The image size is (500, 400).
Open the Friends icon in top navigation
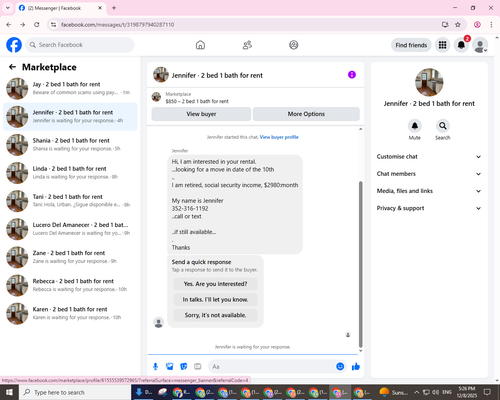pyautogui.click(x=247, y=45)
